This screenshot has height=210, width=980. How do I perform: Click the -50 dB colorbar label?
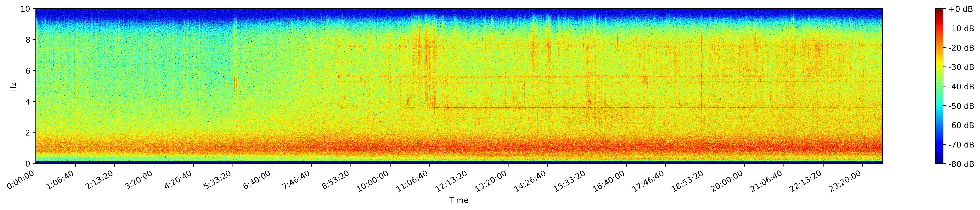pyautogui.click(x=961, y=106)
